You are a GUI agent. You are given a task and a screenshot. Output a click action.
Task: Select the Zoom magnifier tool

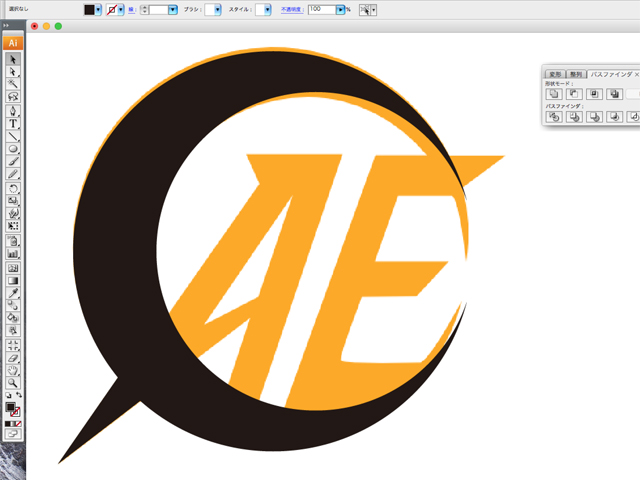point(13,383)
